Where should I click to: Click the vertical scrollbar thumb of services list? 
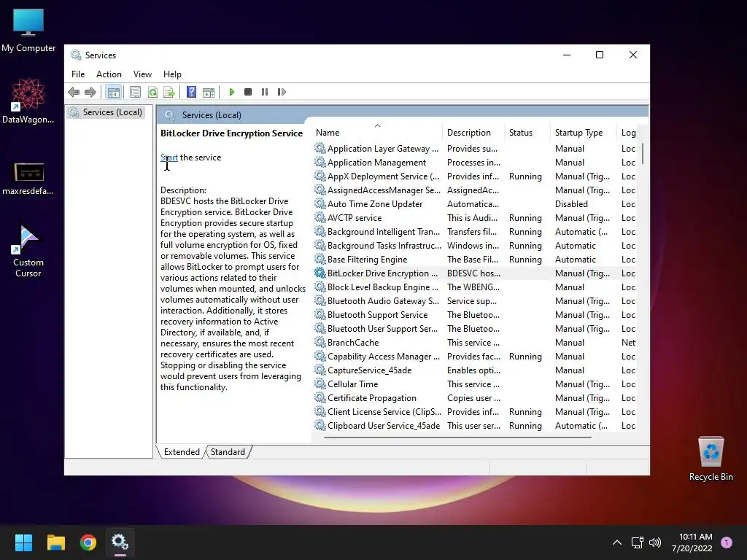point(643,153)
